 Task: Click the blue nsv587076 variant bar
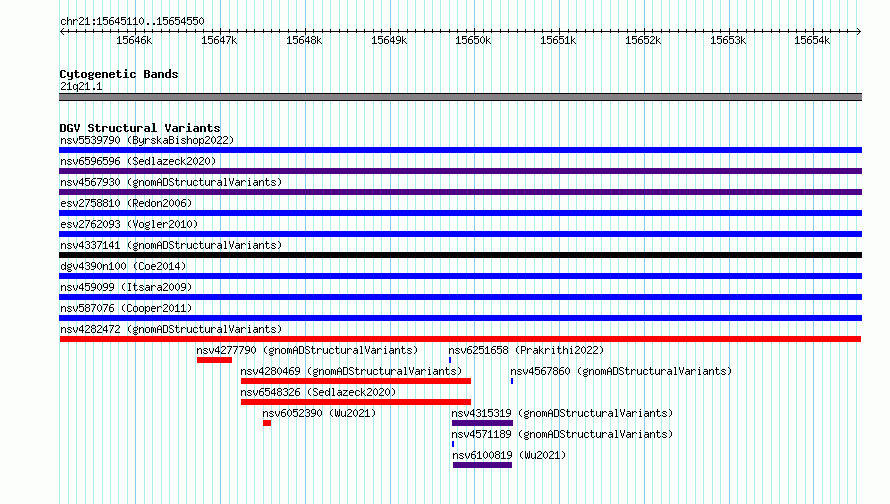(460, 318)
